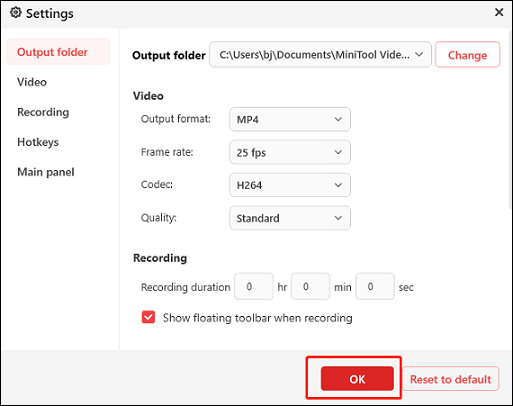Image resolution: width=513 pixels, height=406 pixels.
Task: Click the recording duration hours field
Action: (x=254, y=286)
